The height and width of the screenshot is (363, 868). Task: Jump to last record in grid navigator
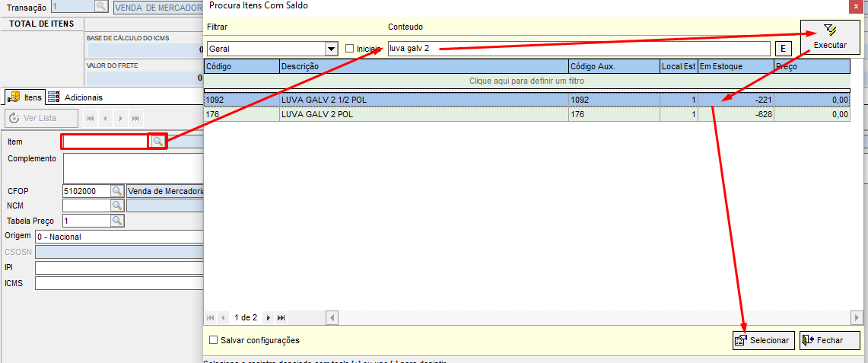click(281, 317)
